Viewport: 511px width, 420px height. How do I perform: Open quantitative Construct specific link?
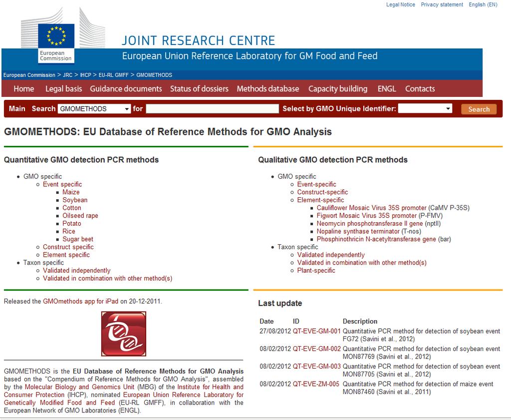coord(68,247)
